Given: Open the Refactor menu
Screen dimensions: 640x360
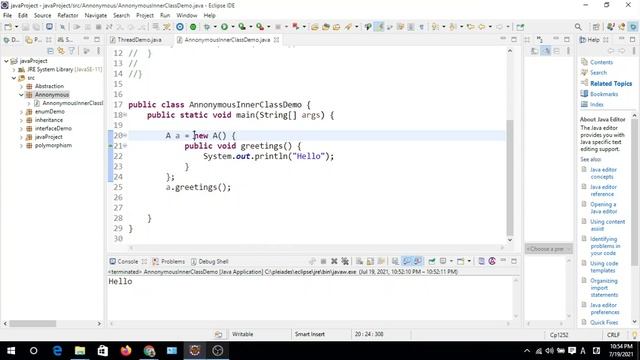Looking at the screenshot, I should (x=68, y=16).
